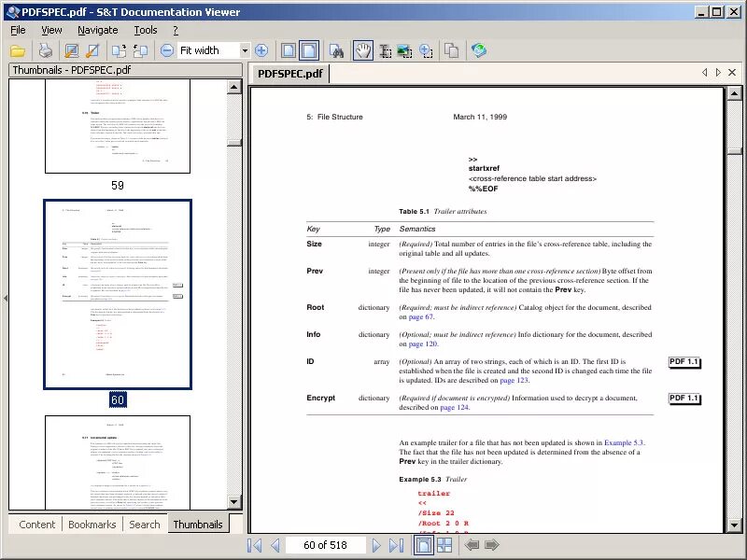This screenshot has height=560, width=747.
Task: Open the View menu
Action: click(51, 30)
